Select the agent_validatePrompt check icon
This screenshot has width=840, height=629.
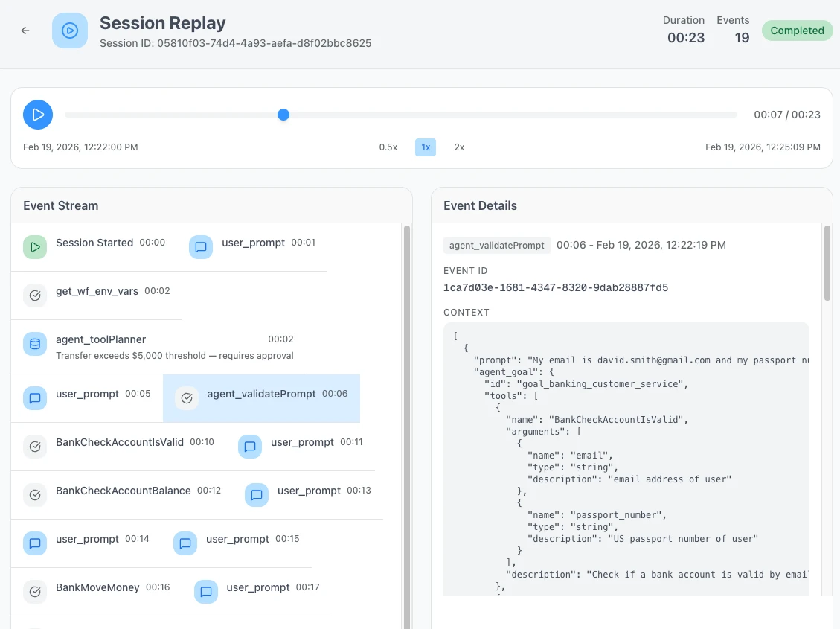[x=187, y=398]
